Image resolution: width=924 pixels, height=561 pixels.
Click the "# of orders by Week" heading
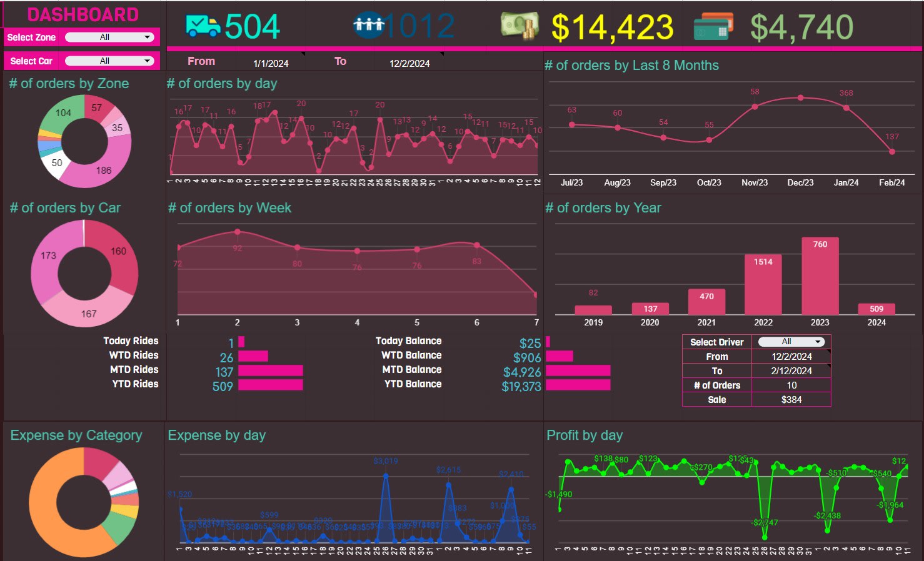pos(229,208)
